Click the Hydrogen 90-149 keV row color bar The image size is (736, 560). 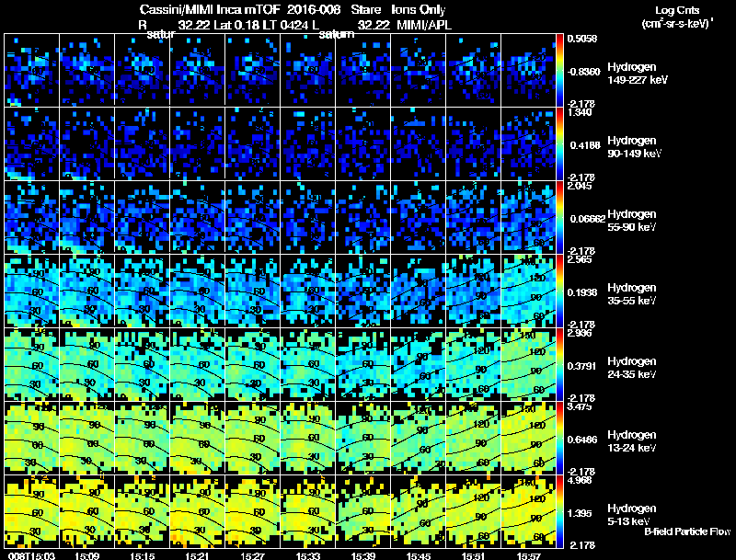coord(559,144)
